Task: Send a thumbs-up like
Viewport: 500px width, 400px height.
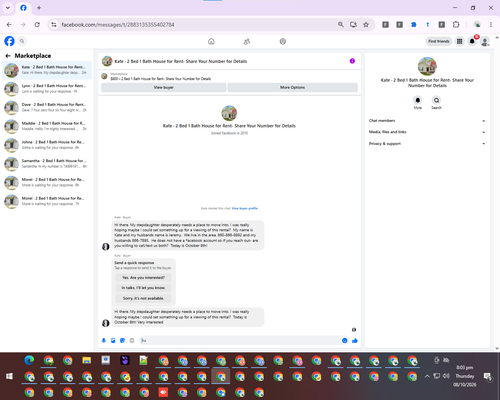Action: 355,340
